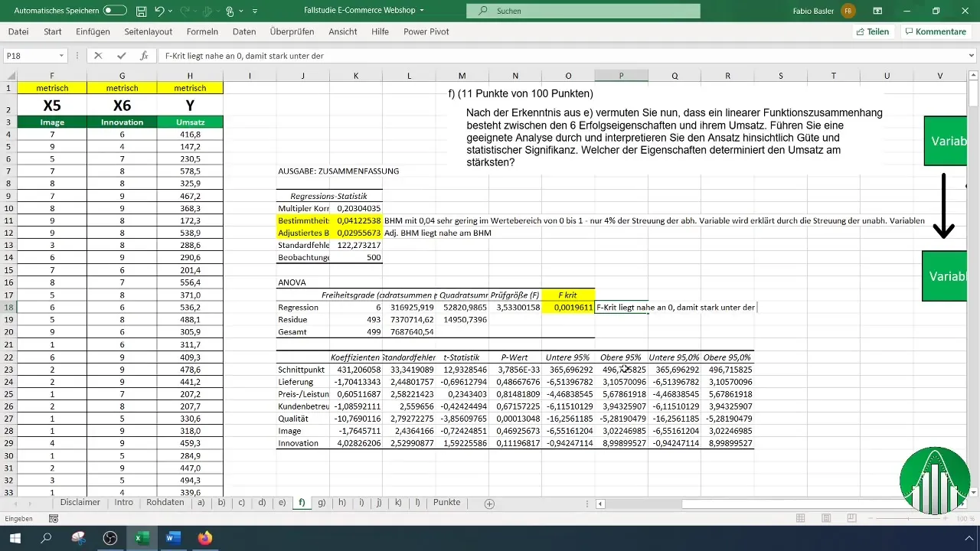The width and height of the screenshot is (980, 551).
Task: Open the Disclaimer sheet tab
Action: point(80,503)
